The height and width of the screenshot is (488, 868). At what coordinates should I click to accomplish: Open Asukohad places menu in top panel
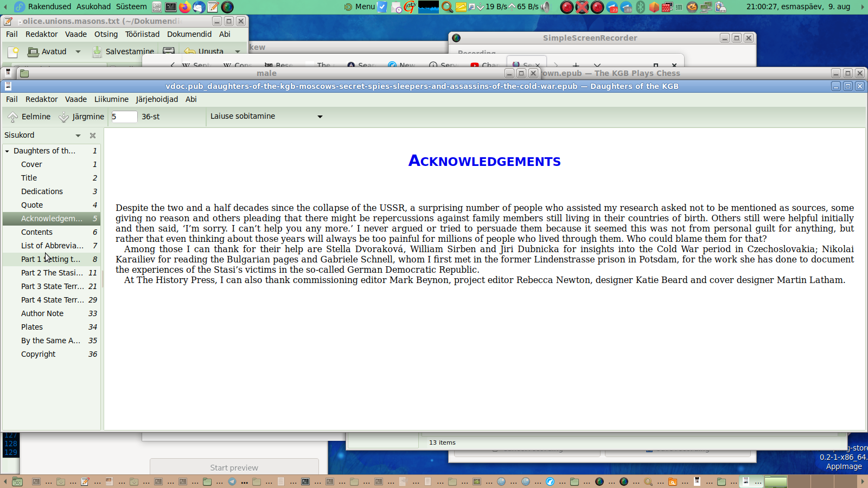93,7
